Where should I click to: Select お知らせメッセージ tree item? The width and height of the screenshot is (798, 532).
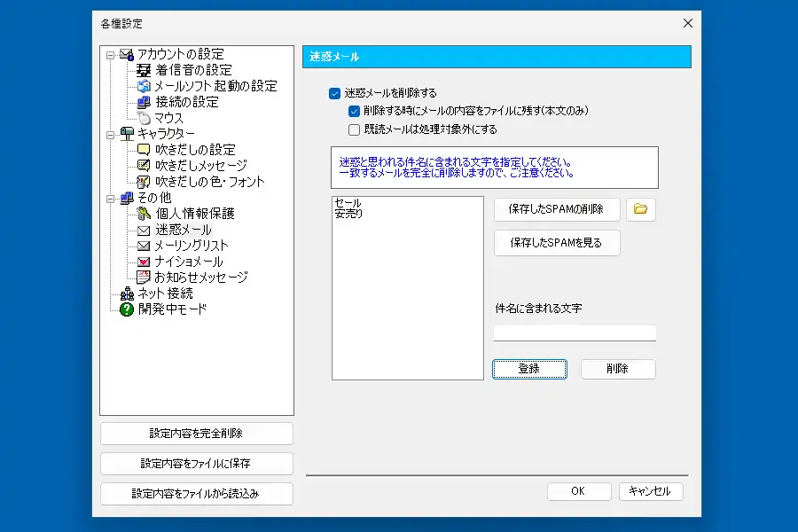[201, 278]
